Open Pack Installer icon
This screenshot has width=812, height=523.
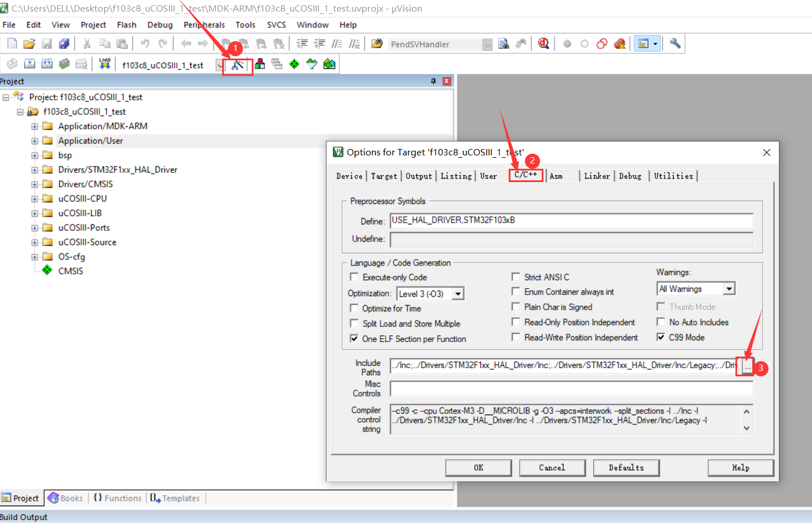point(329,64)
